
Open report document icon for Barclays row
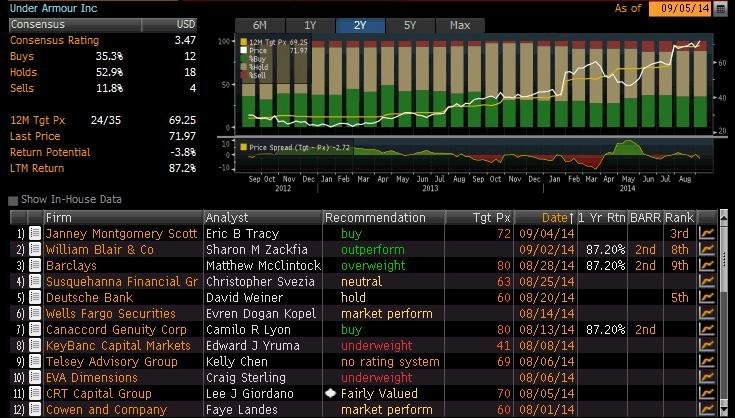pos(35,265)
